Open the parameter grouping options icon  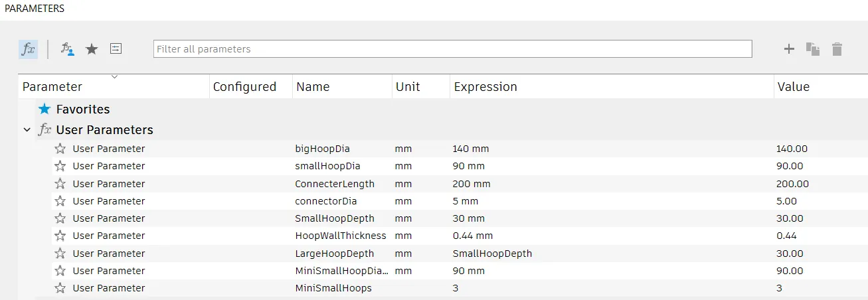coord(116,48)
